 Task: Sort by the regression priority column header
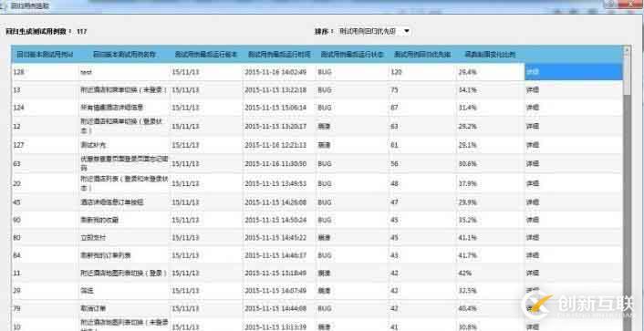pyautogui.click(x=422, y=54)
